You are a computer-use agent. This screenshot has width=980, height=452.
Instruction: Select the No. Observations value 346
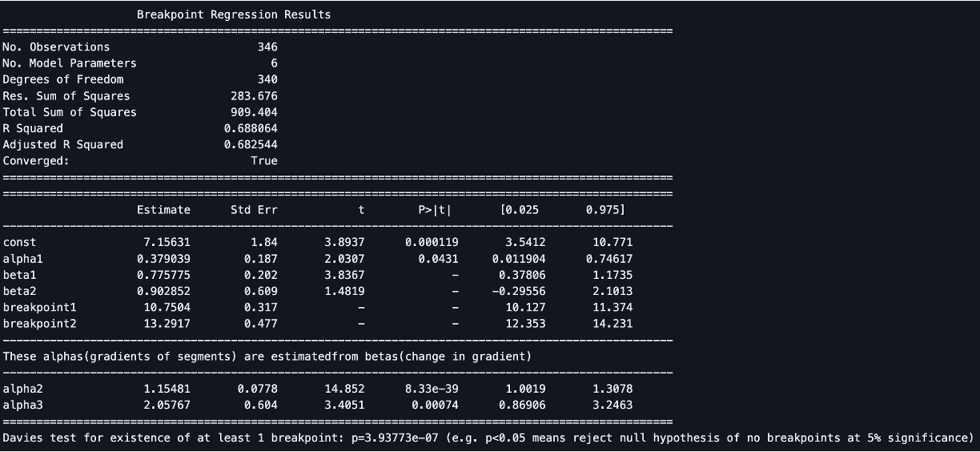coord(267,46)
